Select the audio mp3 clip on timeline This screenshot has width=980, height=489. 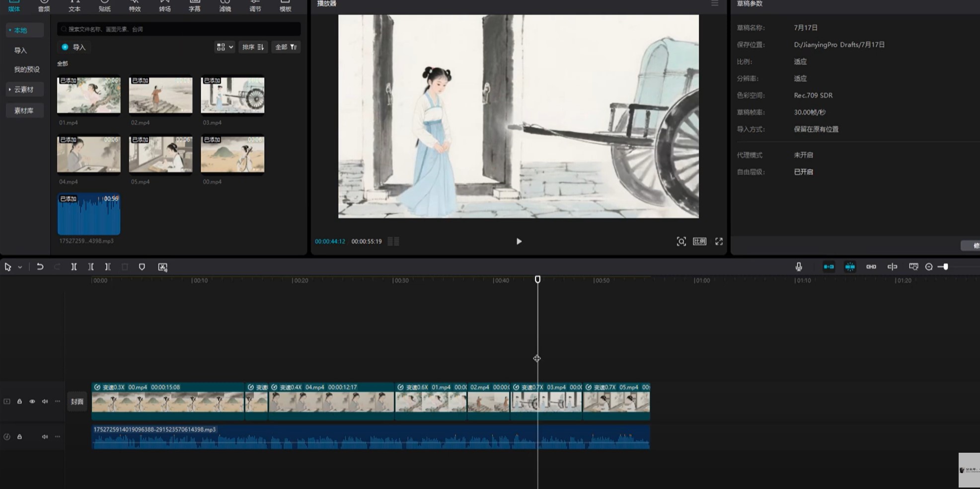(x=371, y=437)
